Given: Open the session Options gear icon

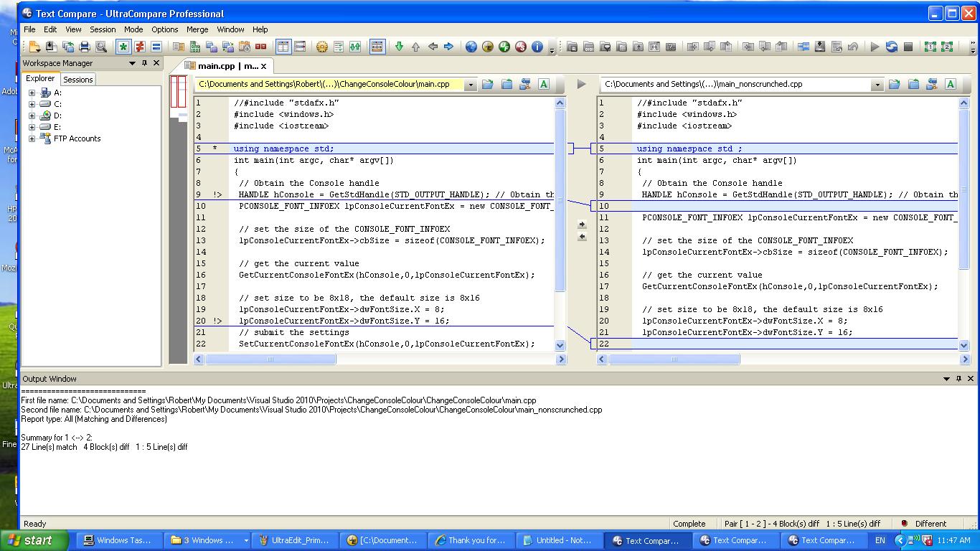Looking at the screenshot, I should click(x=321, y=47).
